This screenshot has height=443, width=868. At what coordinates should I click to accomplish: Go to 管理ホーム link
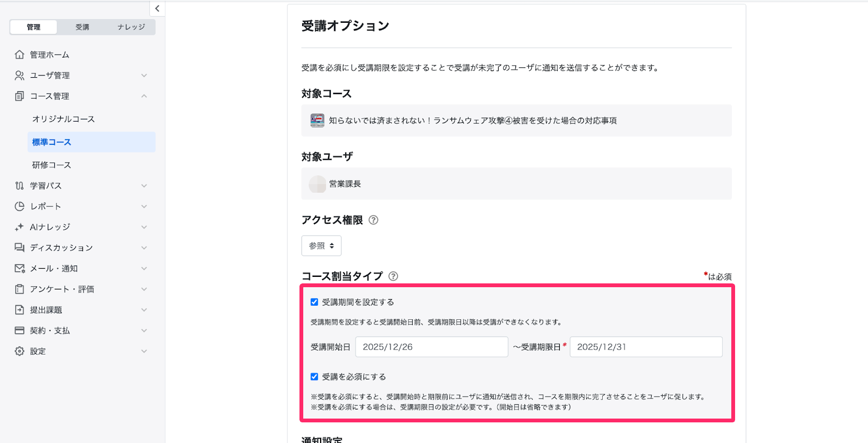[x=49, y=55]
